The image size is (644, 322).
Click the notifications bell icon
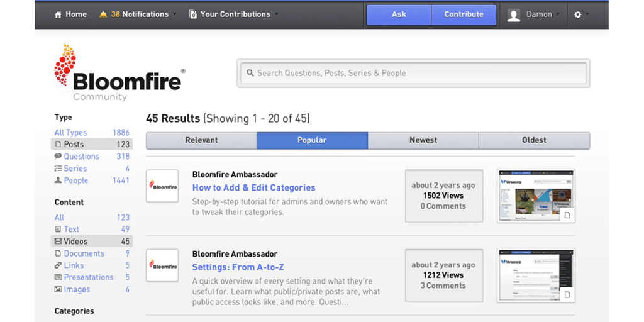[x=103, y=14]
